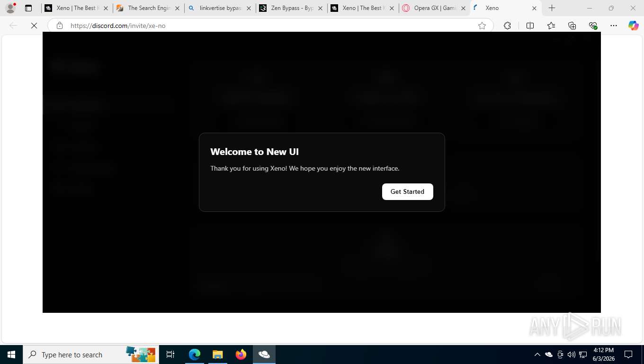Open the notification center
The width and height of the screenshot is (644, 364).
pyautogui.click(x=628, y=355)
